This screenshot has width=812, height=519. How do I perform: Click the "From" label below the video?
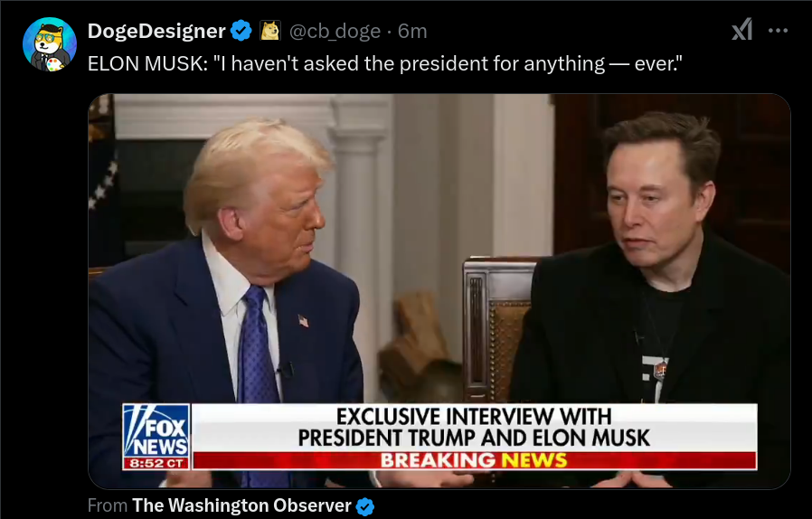point(108,505)
